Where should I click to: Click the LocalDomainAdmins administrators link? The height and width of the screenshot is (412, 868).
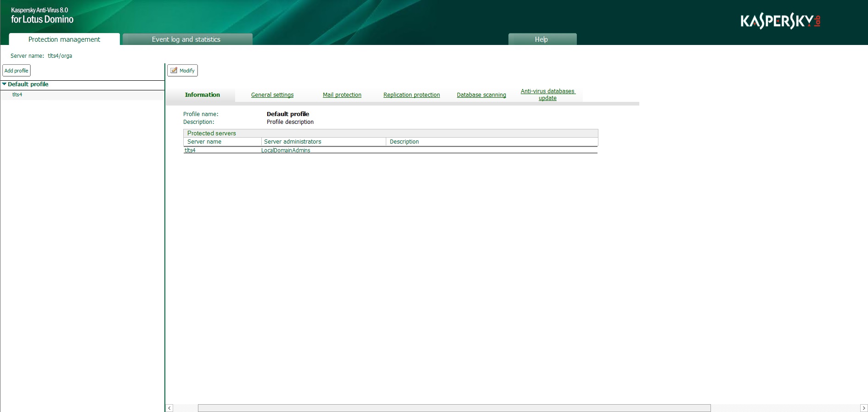point(286,150)
